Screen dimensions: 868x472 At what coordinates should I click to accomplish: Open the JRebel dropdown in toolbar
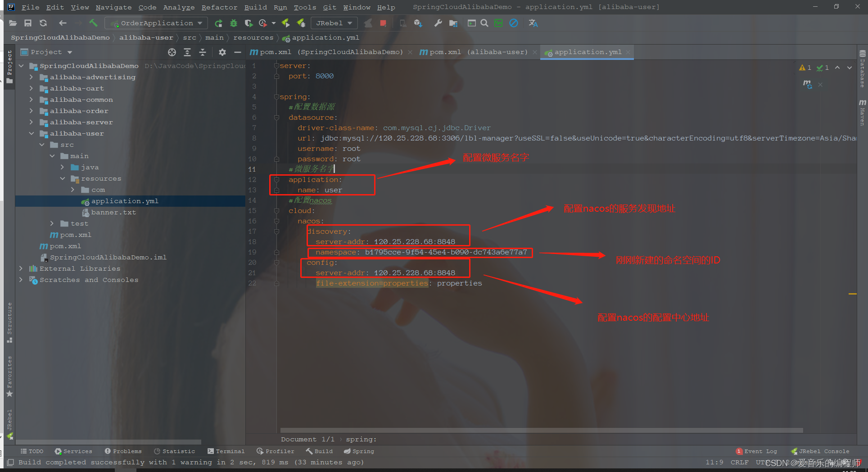334,23
